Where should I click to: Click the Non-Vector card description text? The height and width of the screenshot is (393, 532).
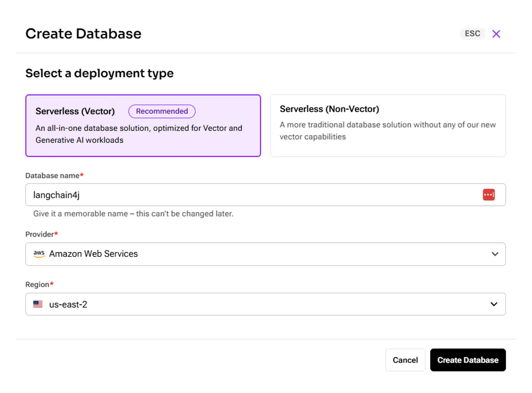387,131
